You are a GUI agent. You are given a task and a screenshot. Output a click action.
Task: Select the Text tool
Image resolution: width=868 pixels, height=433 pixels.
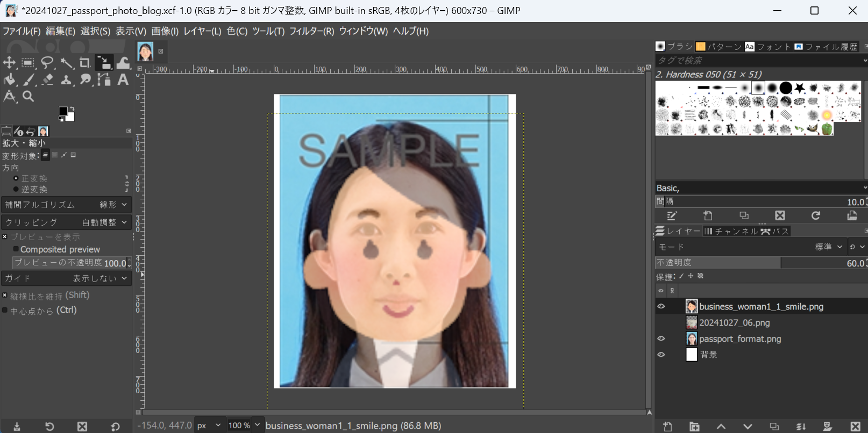[x=123, y=80]
